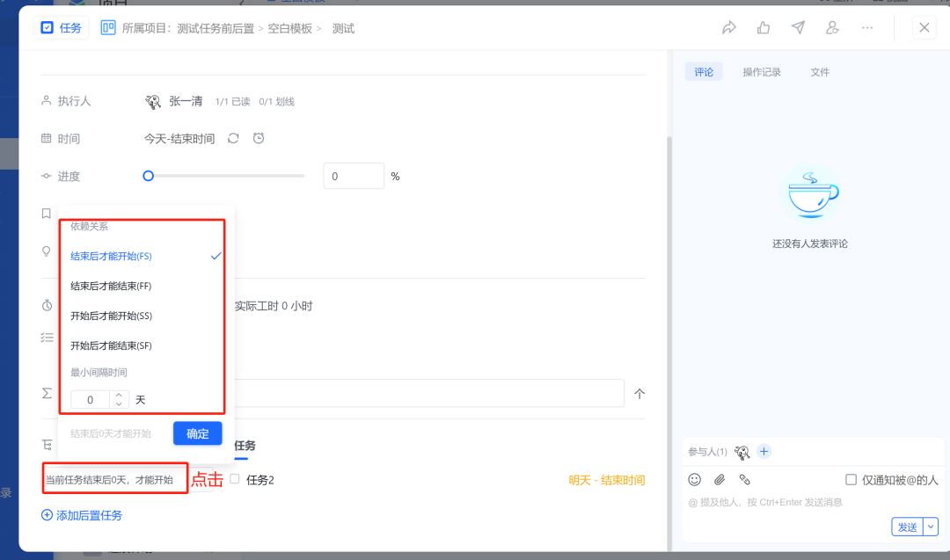This screenshot has width=950, height=560.
Task: Click 测试 breadcrumb item
Action: point(343,28)
